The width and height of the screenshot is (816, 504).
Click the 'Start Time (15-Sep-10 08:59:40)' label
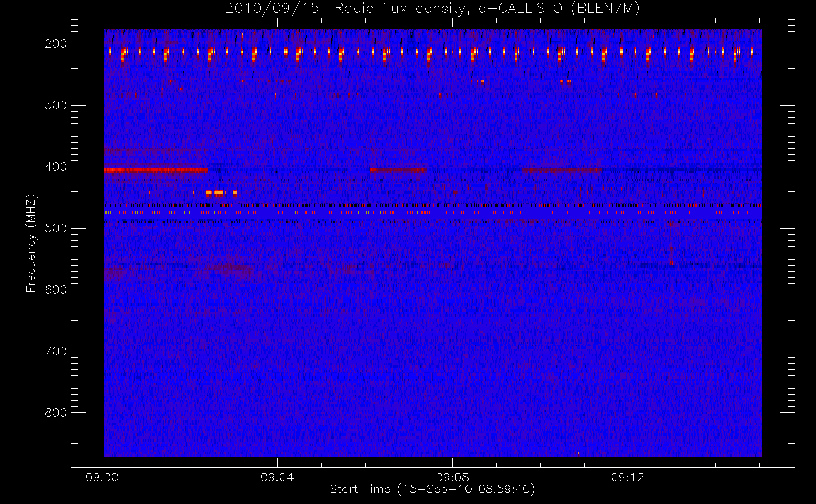click(432, 489)
